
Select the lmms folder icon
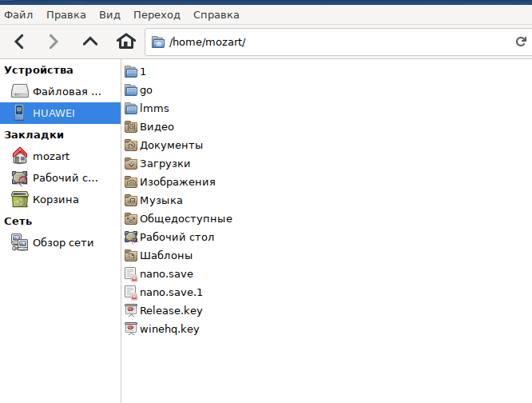tap(131, 108)
